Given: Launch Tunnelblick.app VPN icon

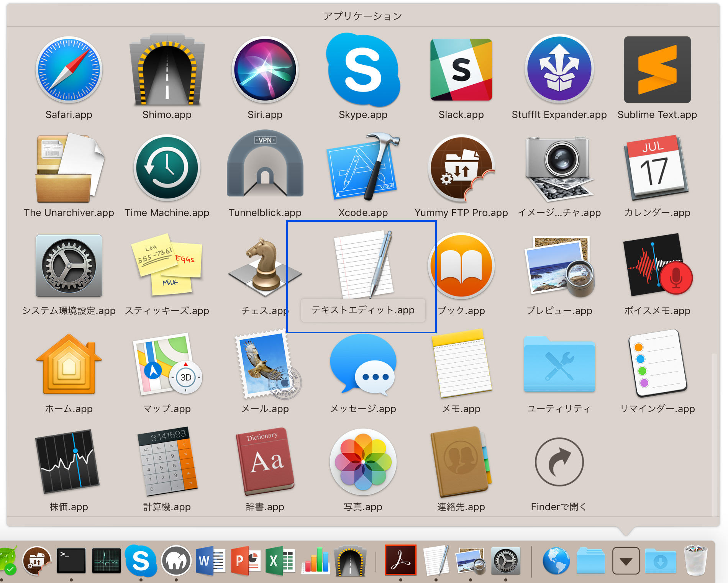Looking at the screenshot, I should [265, 164].
